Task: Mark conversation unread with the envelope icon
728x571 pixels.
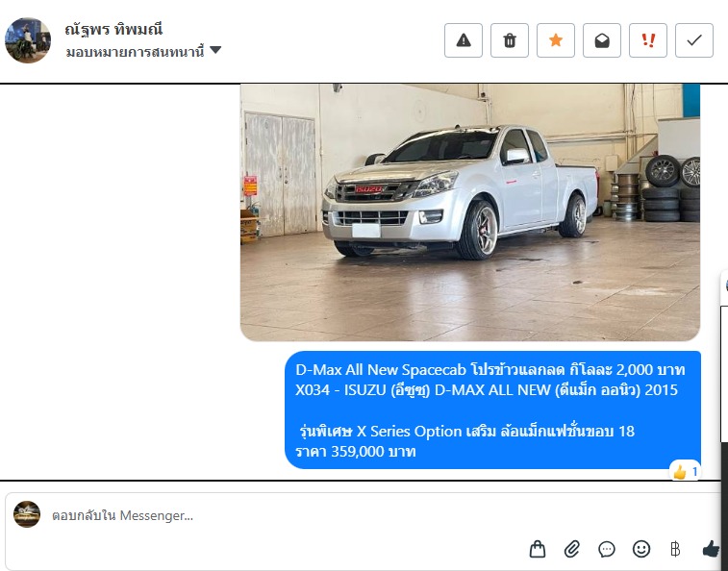Action: pos(602,40)
